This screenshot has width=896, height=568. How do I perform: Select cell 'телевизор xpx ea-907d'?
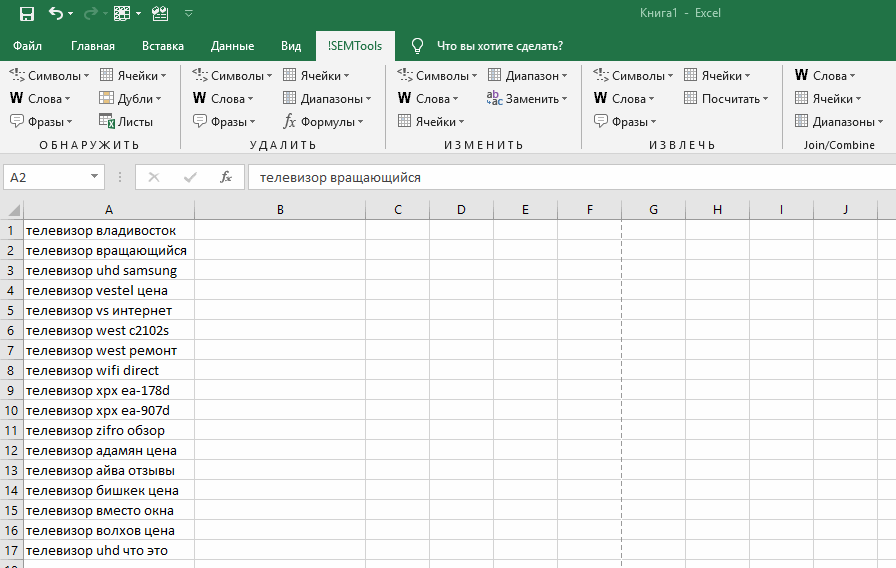tap(109, 410)
